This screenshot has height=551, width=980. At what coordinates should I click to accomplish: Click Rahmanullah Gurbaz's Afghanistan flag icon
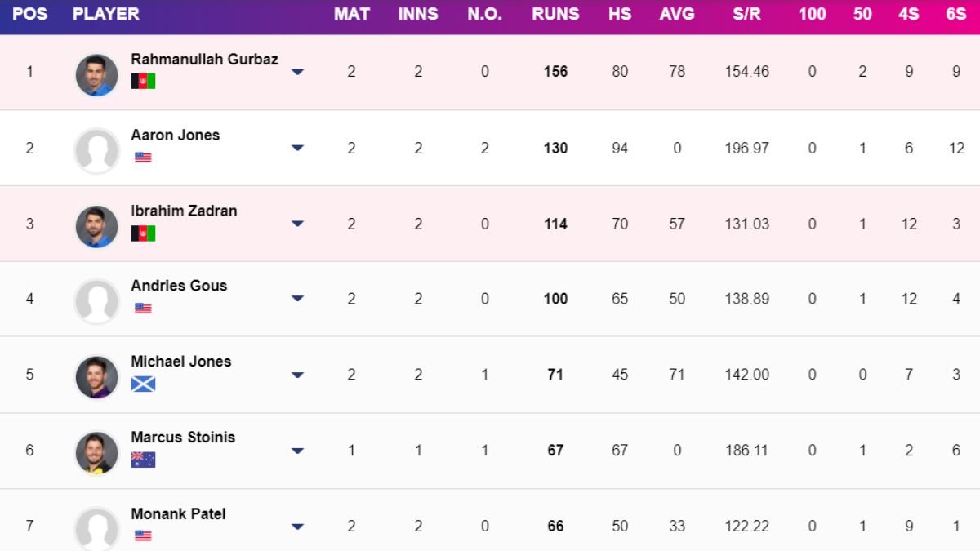pos(143,81)
